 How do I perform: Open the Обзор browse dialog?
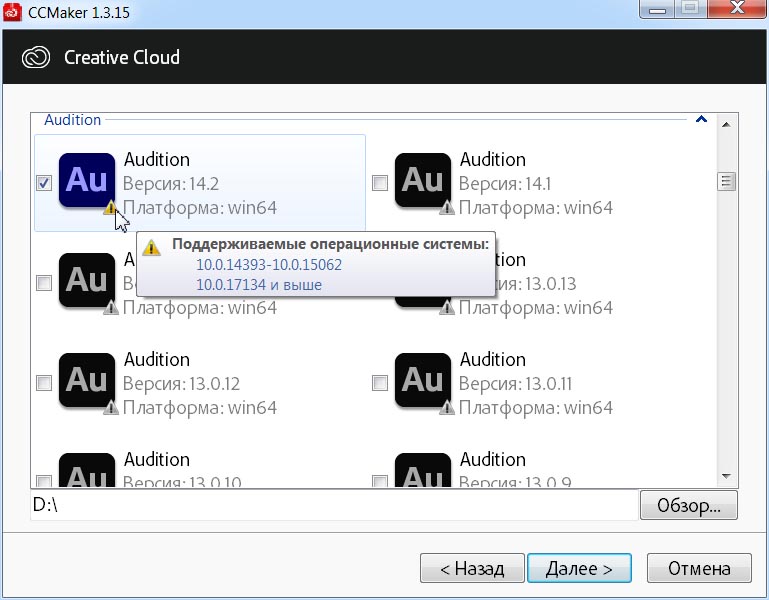click(689, 505)
